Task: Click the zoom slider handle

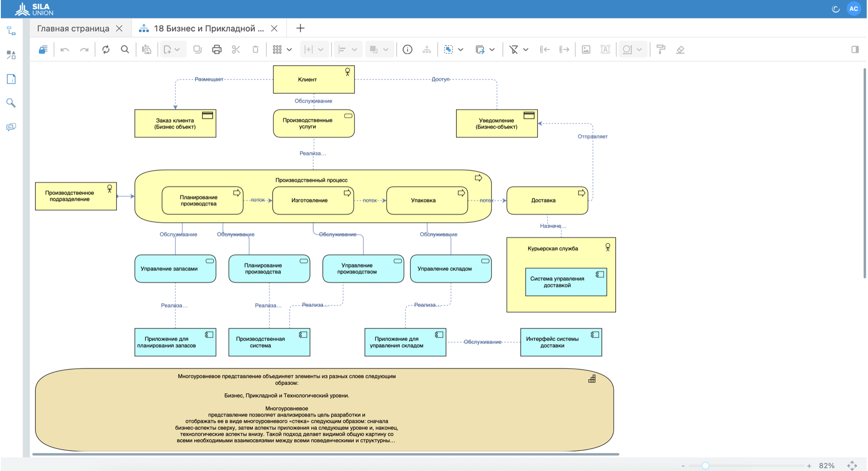Action: coord(705,465)
